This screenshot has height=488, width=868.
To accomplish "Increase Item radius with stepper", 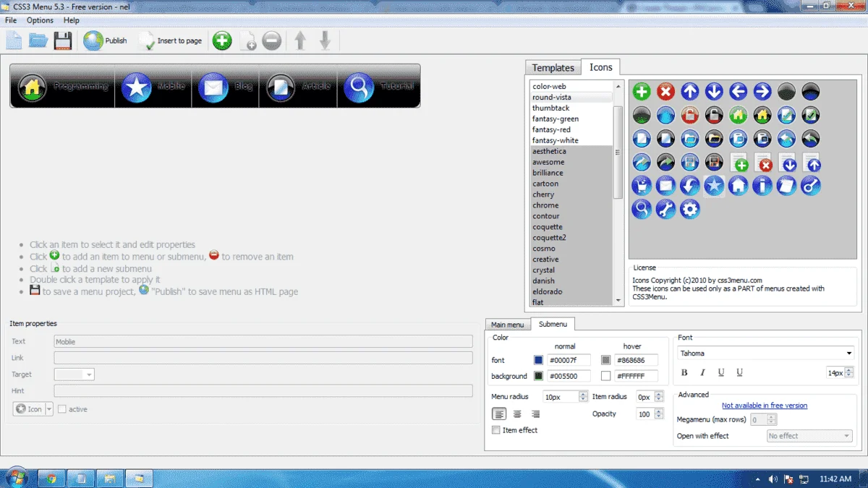I will (659, 394).
